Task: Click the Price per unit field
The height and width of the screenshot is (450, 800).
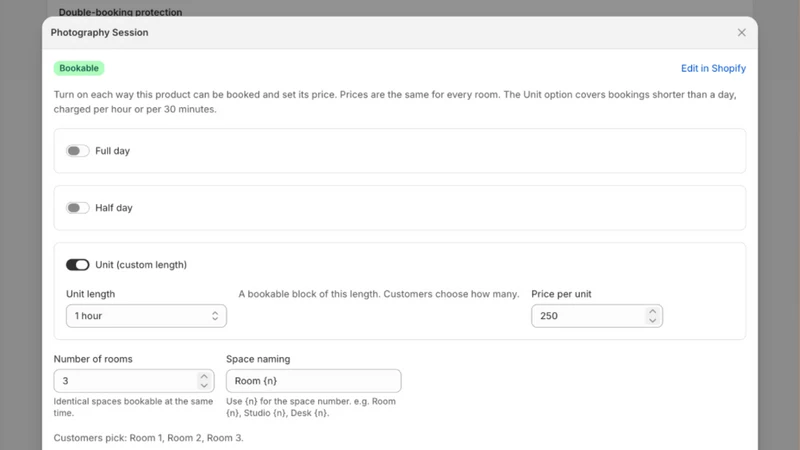Action: click(596, 316)
